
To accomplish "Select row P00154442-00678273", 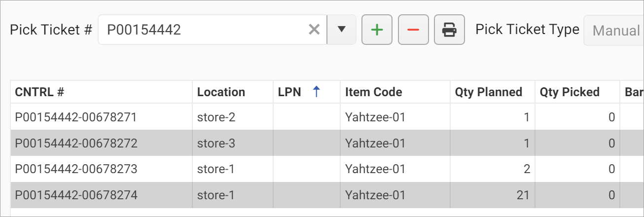I will (76, 169).
